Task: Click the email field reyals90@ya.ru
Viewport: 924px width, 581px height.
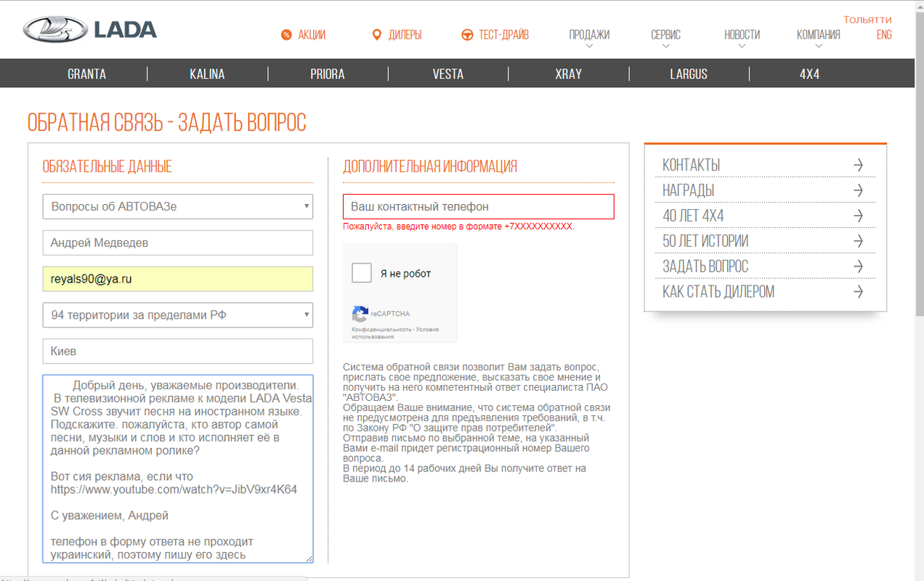Action: click(x=178, y=279)
